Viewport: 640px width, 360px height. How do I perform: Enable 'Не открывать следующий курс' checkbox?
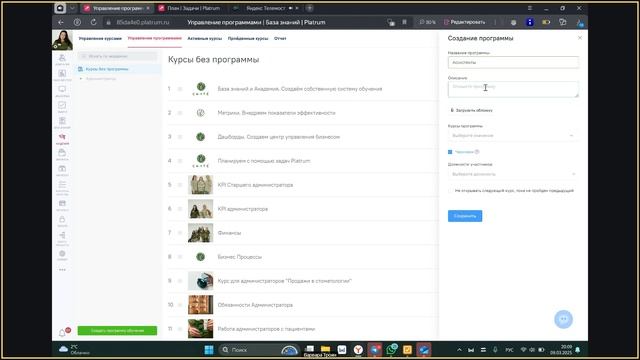point(450,191)
